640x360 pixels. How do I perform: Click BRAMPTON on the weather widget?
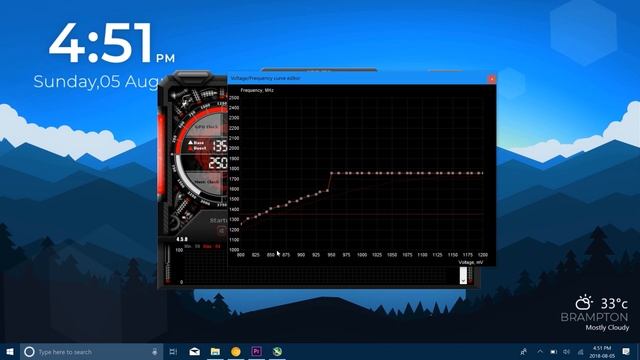pyautogui.click(x=595, y=317)
